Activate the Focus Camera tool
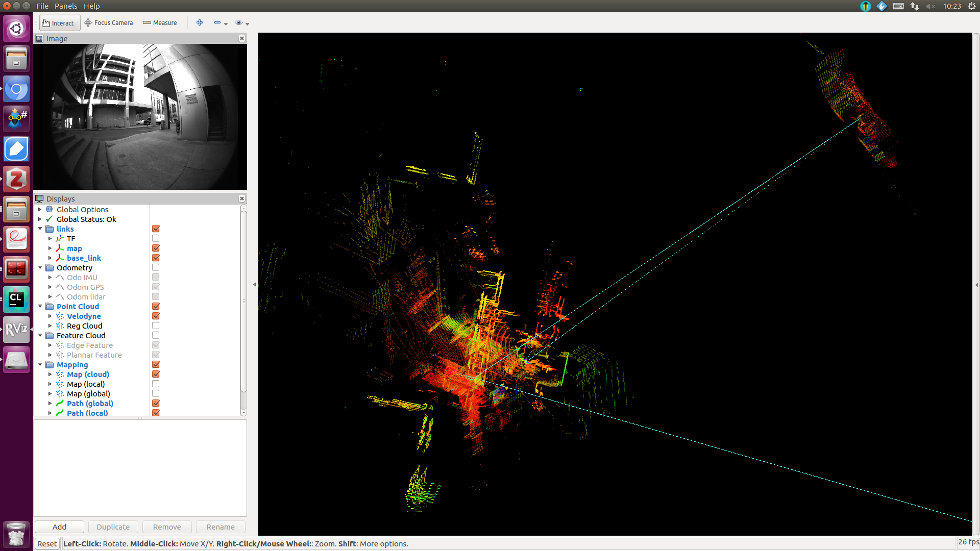 tap(108, 22)
